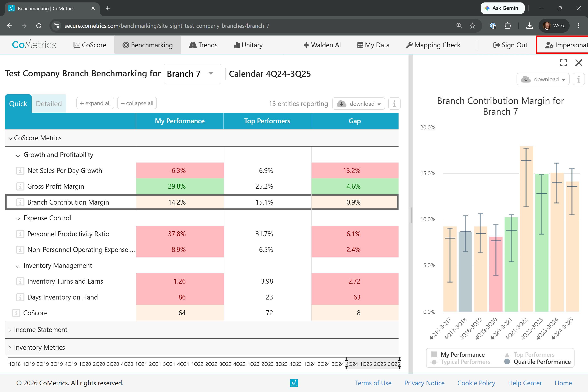This screenshot has width=588, height=392.
Task: Click the site information icon in address bar
Action: 57,26
